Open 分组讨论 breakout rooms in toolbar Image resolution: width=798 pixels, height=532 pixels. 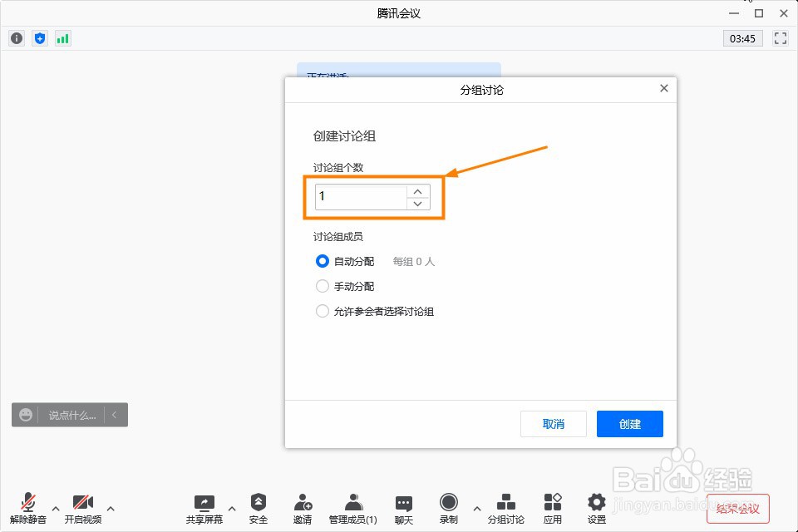(506, 509)
